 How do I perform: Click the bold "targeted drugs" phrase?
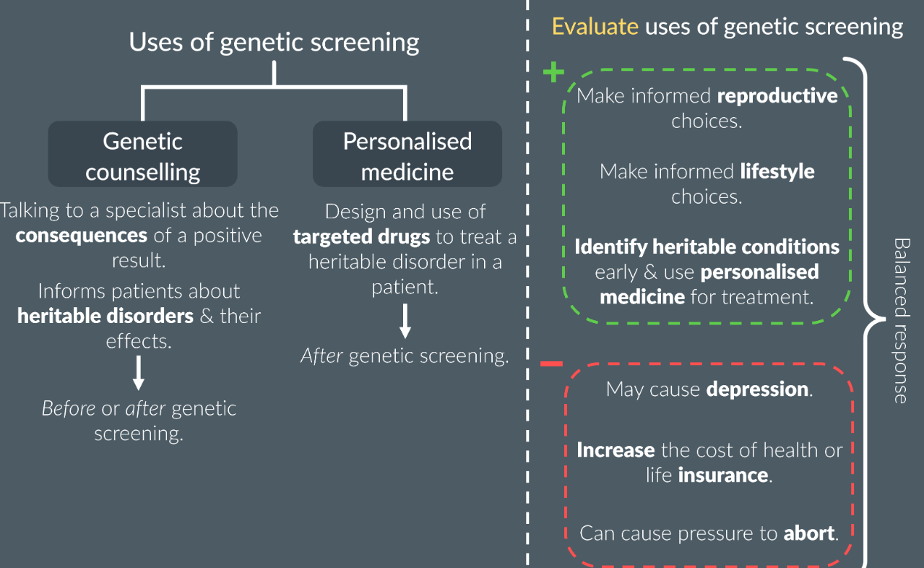361,236
